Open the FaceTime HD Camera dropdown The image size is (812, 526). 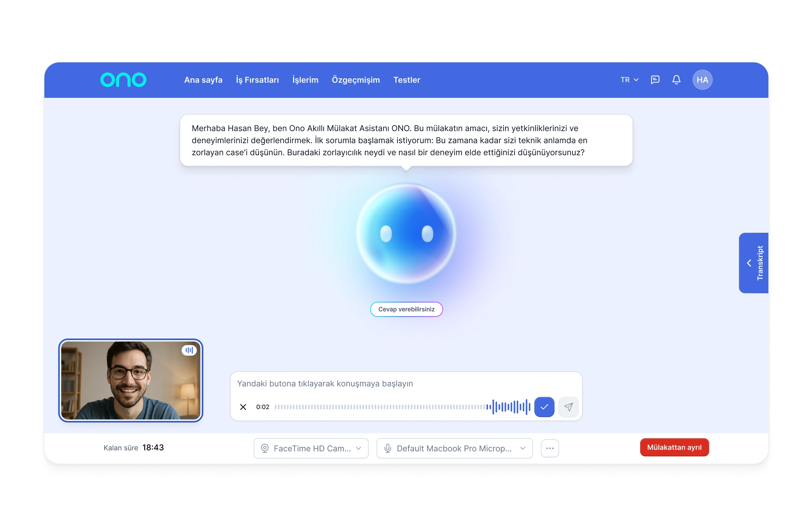tap(311, 448)
